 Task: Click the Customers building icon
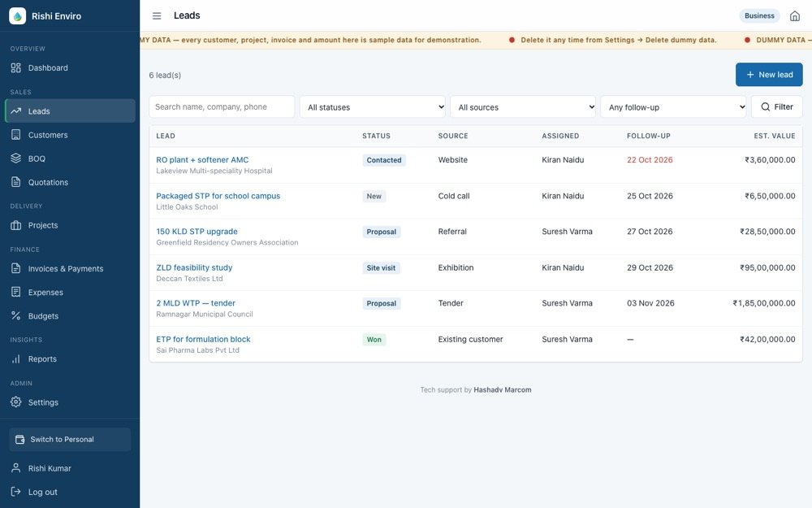16,135
